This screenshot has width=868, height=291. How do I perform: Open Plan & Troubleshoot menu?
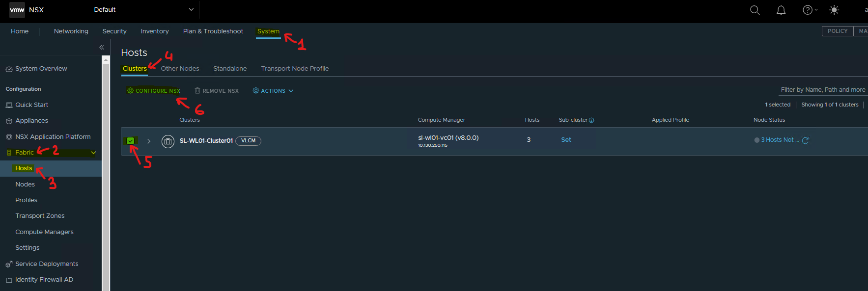click(213, 31)
